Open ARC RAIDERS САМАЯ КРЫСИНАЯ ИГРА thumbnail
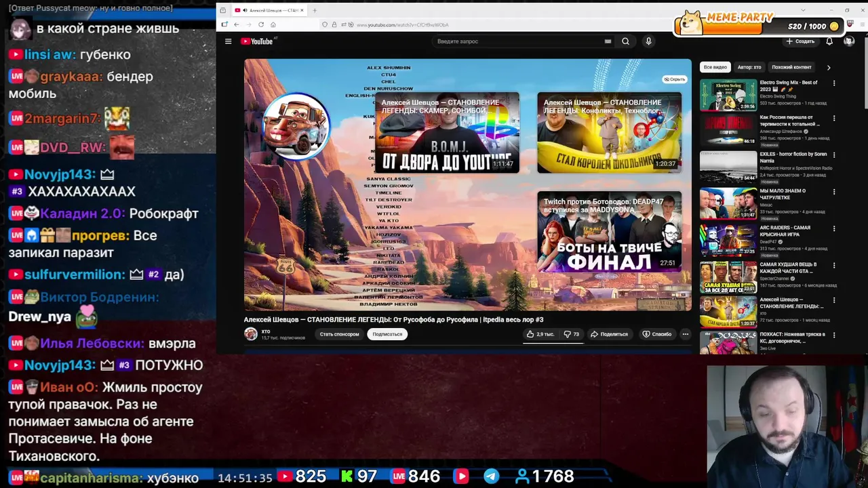The height and width of the screenshot is (488, 868). pyautogui.click(x=728, y=241)
